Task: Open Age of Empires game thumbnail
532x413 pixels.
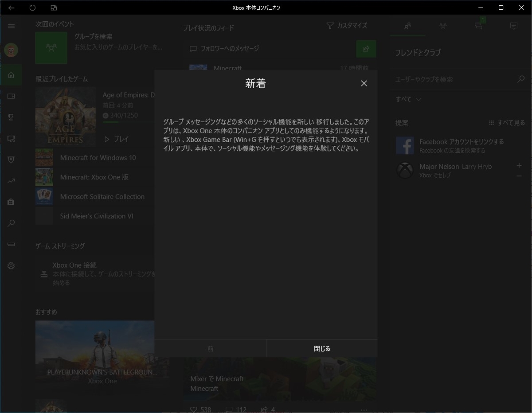Action: tap(66, 117)
